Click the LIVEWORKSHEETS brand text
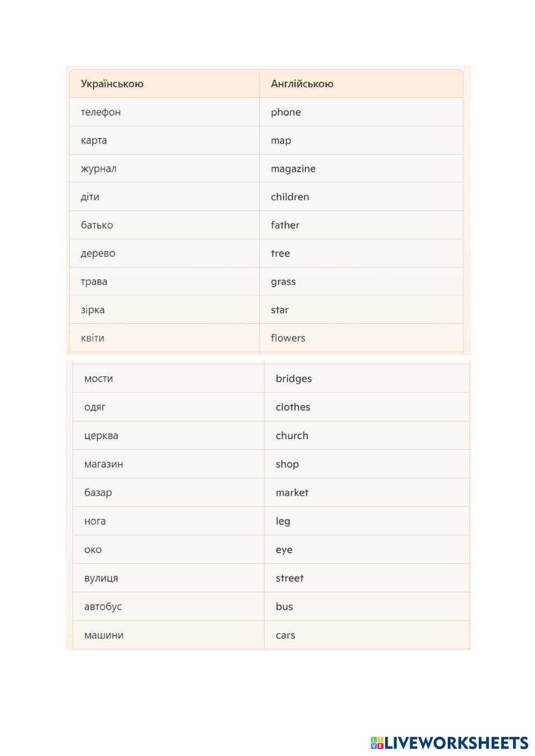535x756 pixels. point(456,743)
